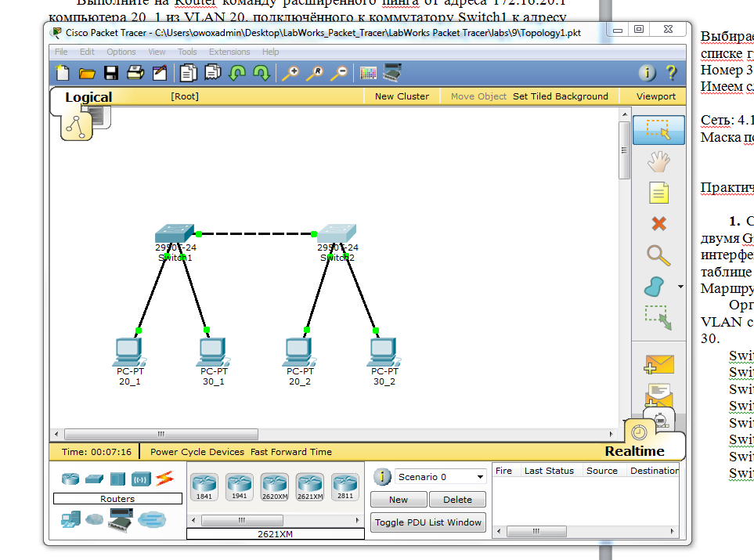Click New Cluster in the logical bar
The height and width of the screenshot is (560, 754).
402,96
